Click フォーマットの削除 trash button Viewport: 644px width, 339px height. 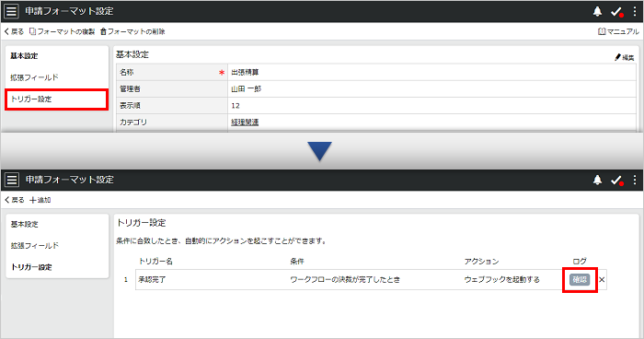click(132, 31)
